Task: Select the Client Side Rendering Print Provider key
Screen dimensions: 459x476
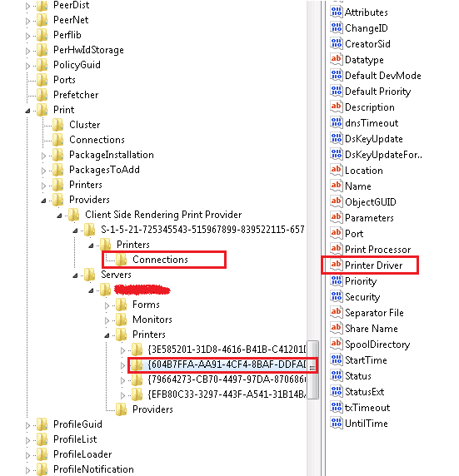Action: pyautogui.click(x=163, y=215)
